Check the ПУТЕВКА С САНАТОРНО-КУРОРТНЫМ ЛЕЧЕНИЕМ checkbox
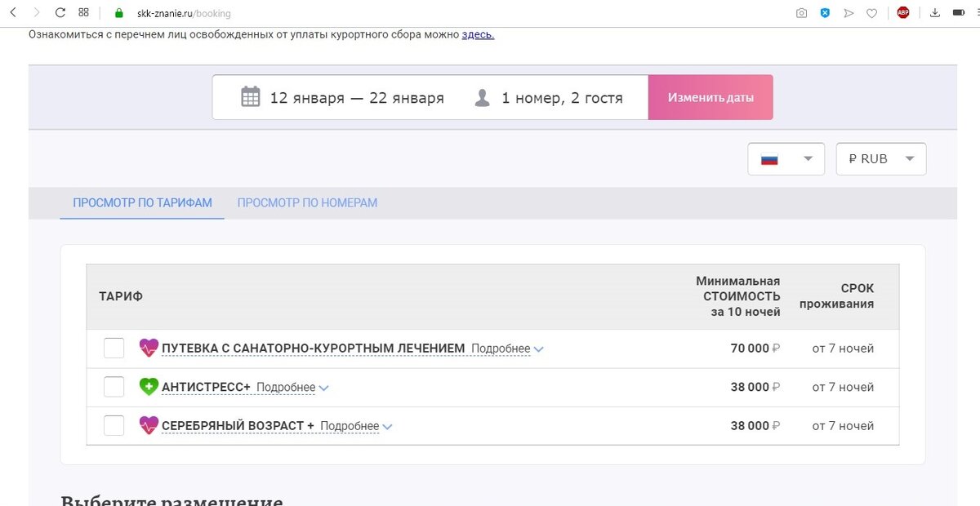980x506 pixels. pos(113,348)
